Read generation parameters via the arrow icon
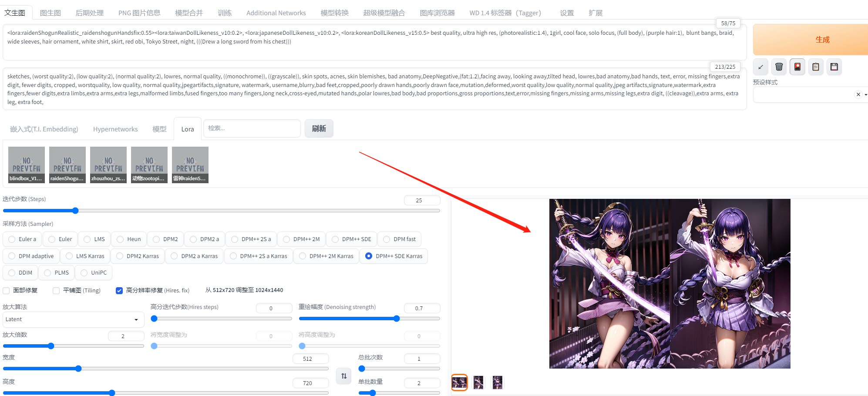The width and height of the screenshot is (868, 396). (x=760, y=67)
